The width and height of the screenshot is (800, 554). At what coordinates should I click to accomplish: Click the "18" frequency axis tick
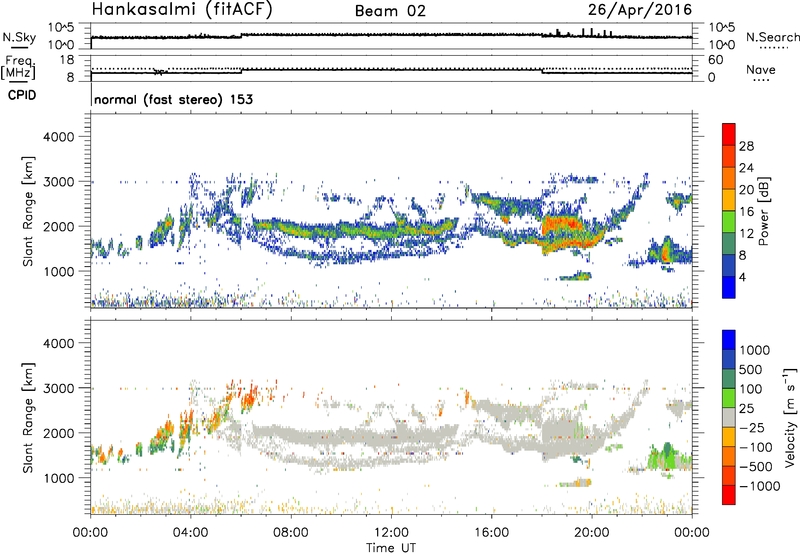67,60
